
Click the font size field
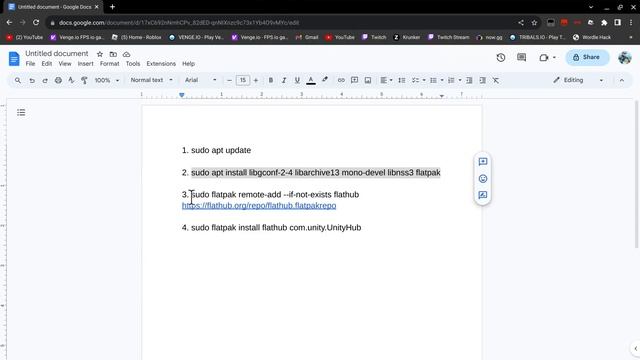click(242, 80)
